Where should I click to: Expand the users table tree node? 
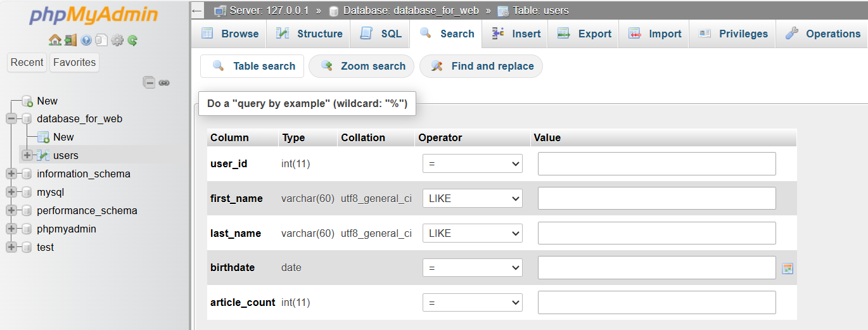27,155
